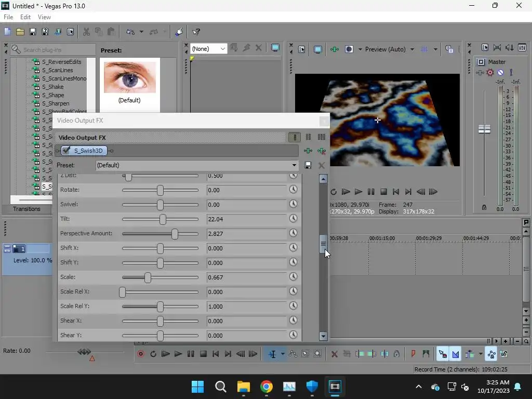Disable the S_Swish3D plug-in checkbox

pyautogui.click(x=66, y=150)
